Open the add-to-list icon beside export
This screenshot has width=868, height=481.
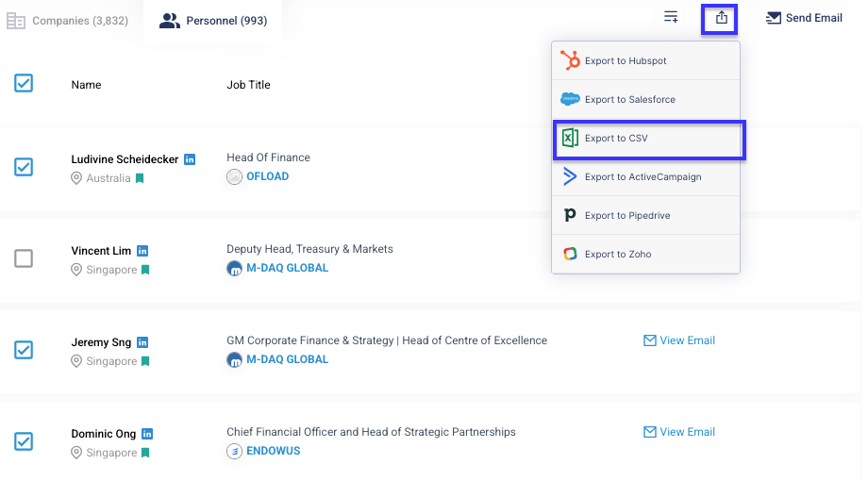[671, 17]
